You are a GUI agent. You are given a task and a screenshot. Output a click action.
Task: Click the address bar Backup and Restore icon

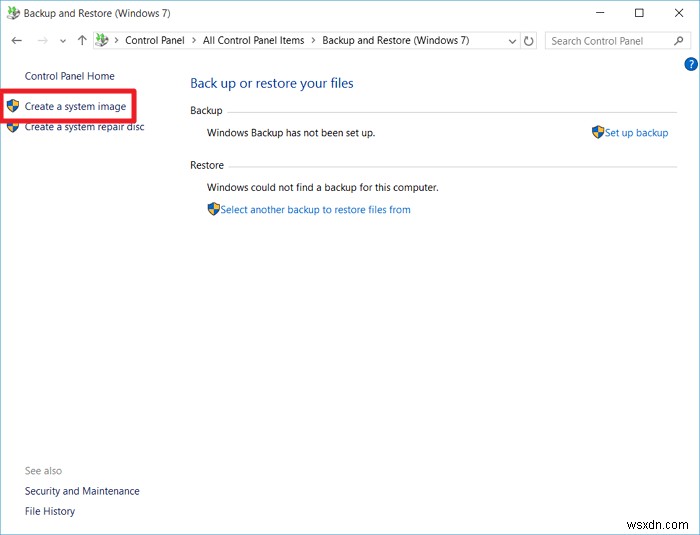pos(102,40)
